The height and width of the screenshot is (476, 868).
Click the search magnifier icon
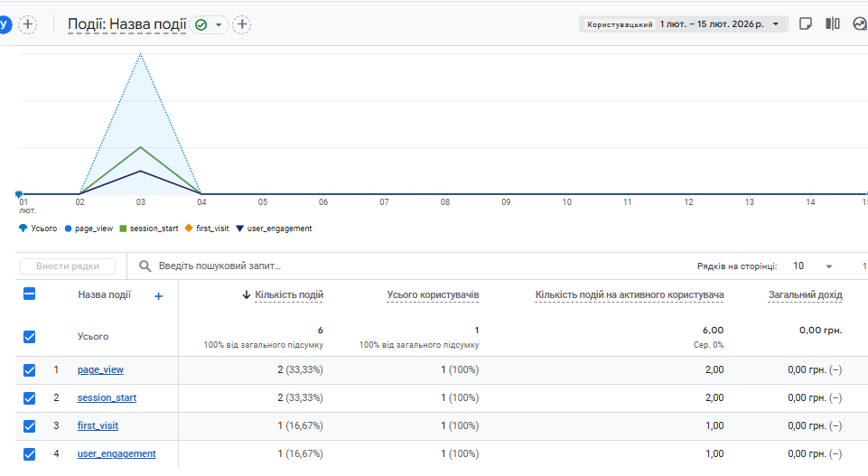[145, 266]
